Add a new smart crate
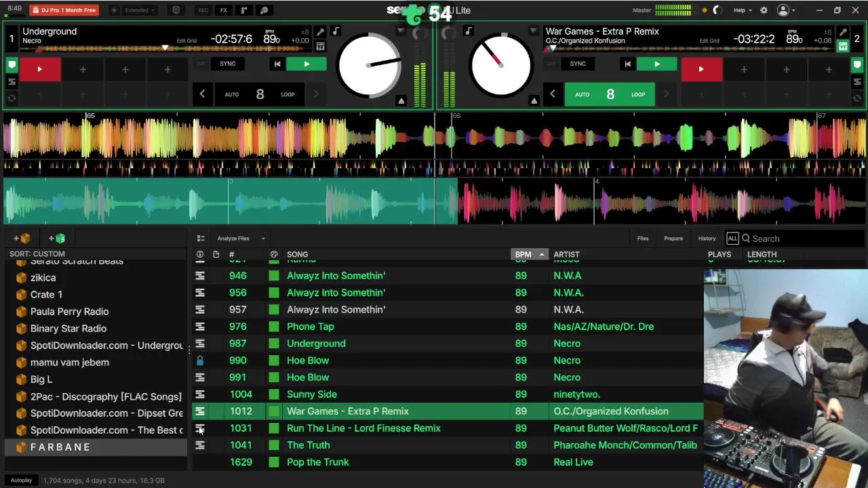 [57, 239]
